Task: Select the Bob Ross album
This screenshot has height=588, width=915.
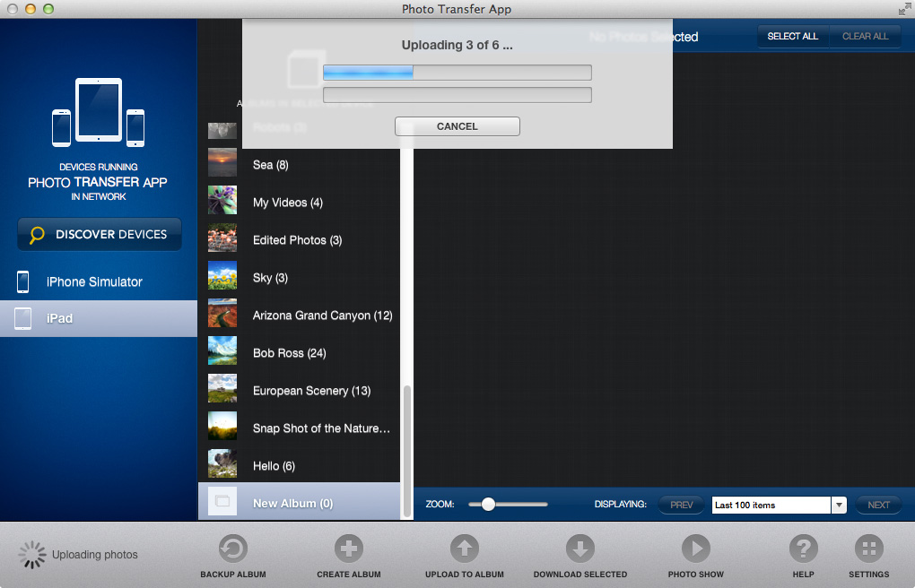Action: pos(289,353)
